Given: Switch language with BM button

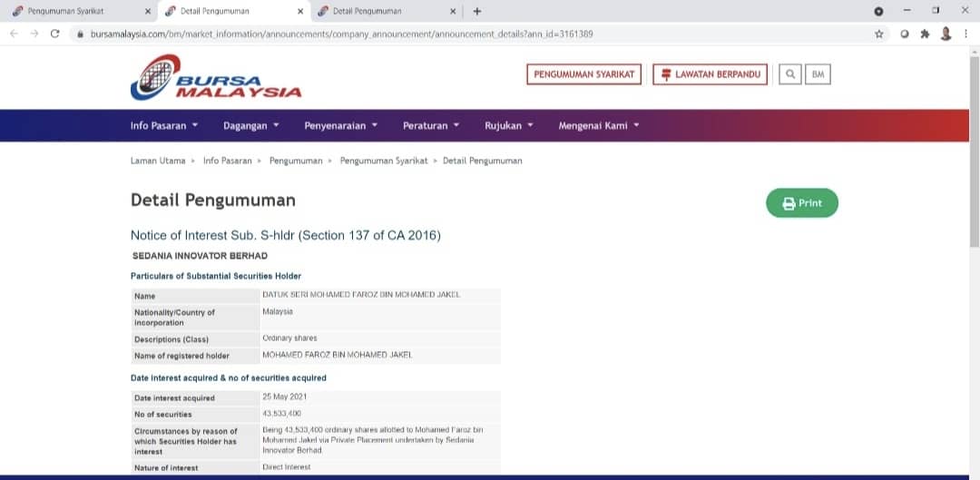Looking at the screenshot, I should 818,74.
